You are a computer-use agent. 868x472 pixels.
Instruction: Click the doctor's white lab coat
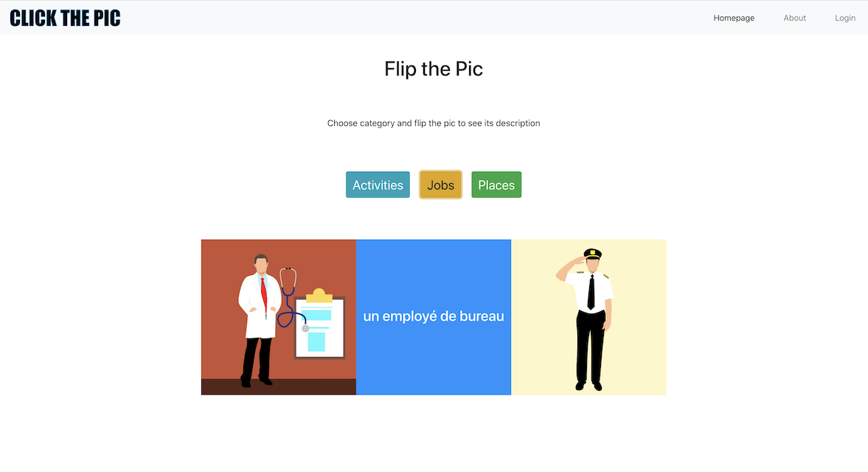point(259,306)
